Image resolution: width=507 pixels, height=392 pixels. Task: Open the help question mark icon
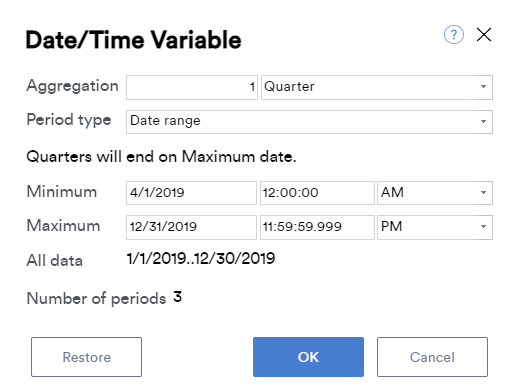(x=454, y=34)
